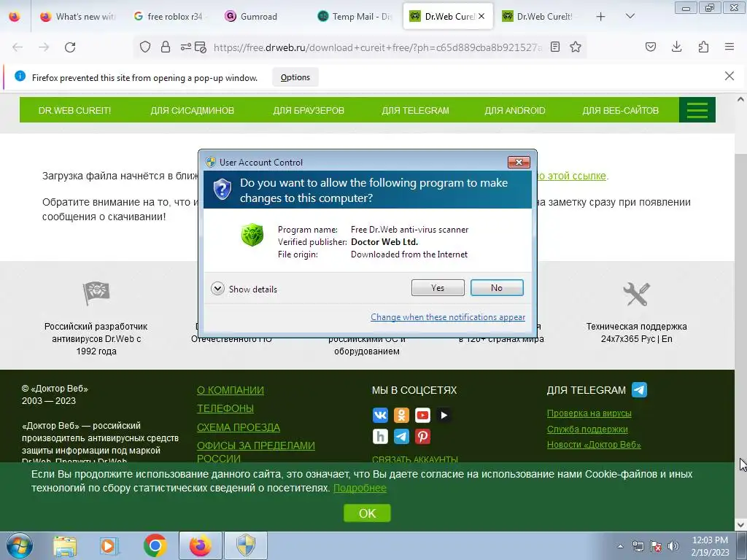Open the ТЕЛЕФОНЫ footer link
747x560 pixels.
pos(225,408)
